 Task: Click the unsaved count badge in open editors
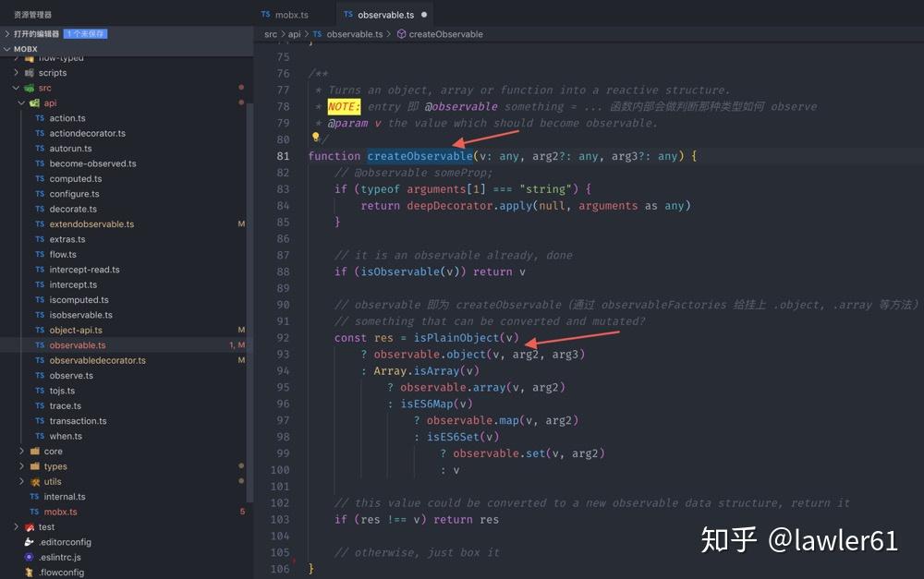pyautogui.click(x=85, y=33)
